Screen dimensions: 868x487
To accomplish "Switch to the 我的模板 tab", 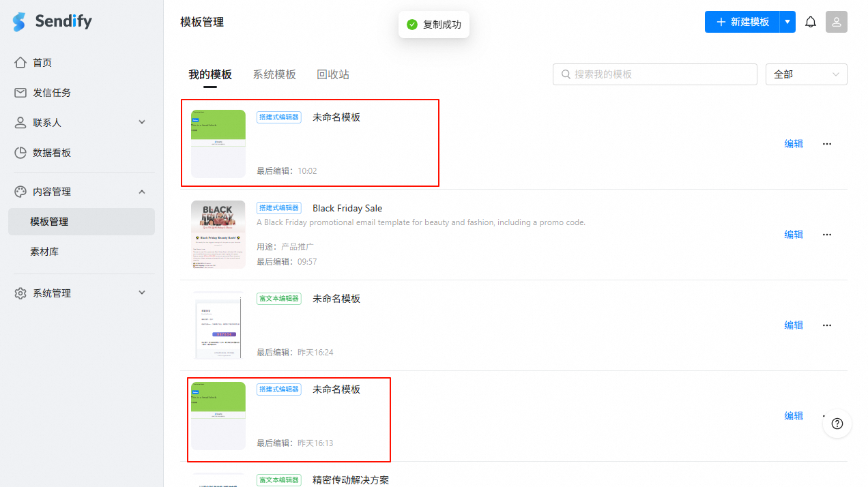I will click(210, 74).
